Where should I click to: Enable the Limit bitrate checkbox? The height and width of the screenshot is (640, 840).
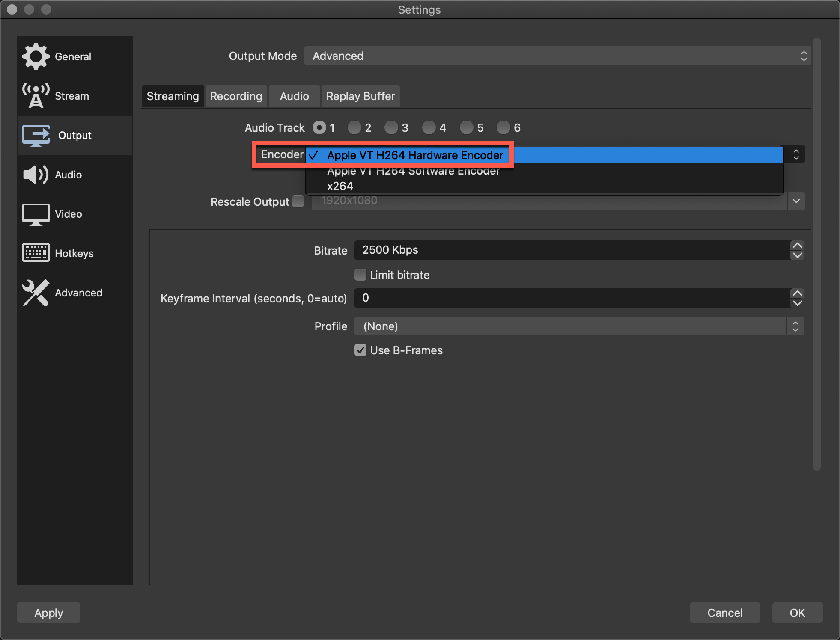pos(360,275)
